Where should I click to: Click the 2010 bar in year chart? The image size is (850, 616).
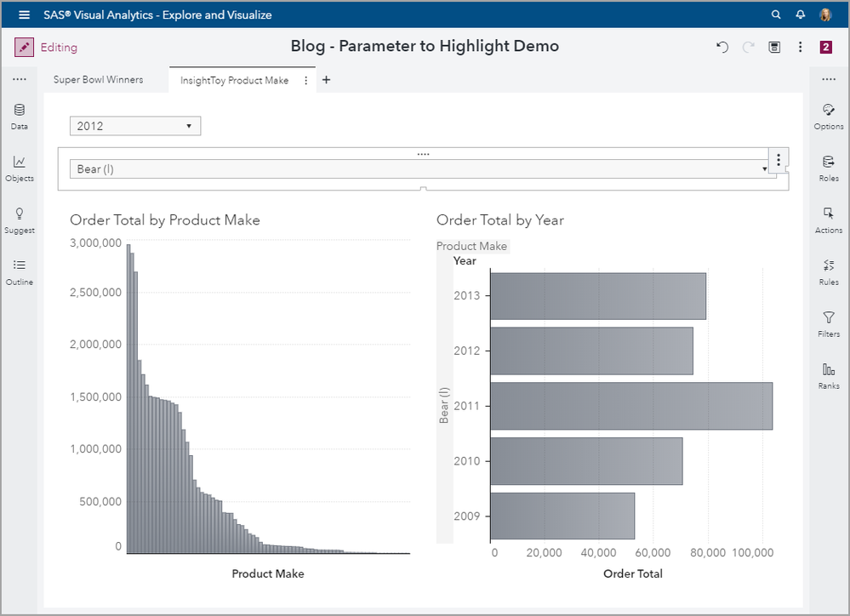pos(586,461)
